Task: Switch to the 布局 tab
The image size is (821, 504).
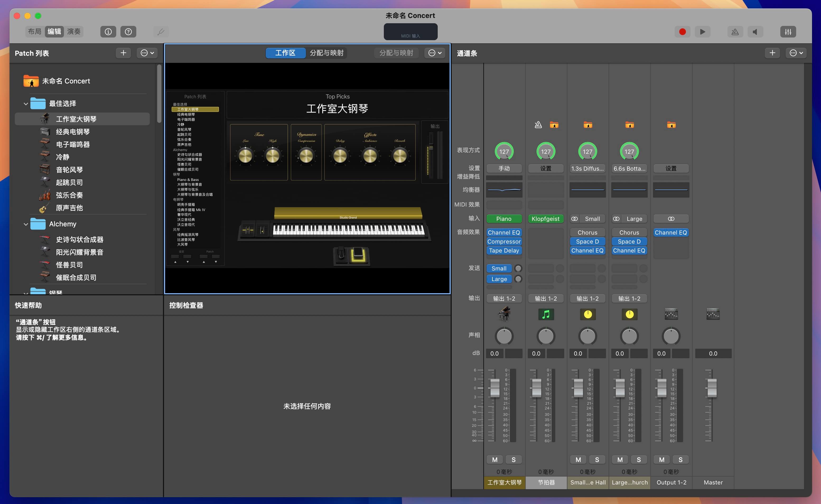Action: click(35, 31)
